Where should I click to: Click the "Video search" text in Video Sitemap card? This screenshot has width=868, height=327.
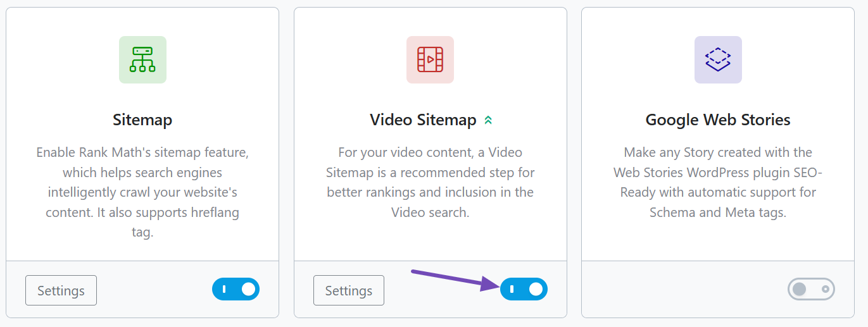coord(431,213)
